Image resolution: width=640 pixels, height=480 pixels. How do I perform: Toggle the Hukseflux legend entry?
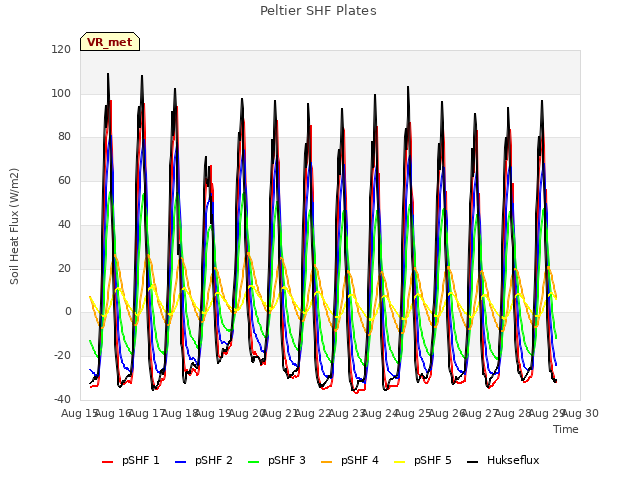click(503, 460)
